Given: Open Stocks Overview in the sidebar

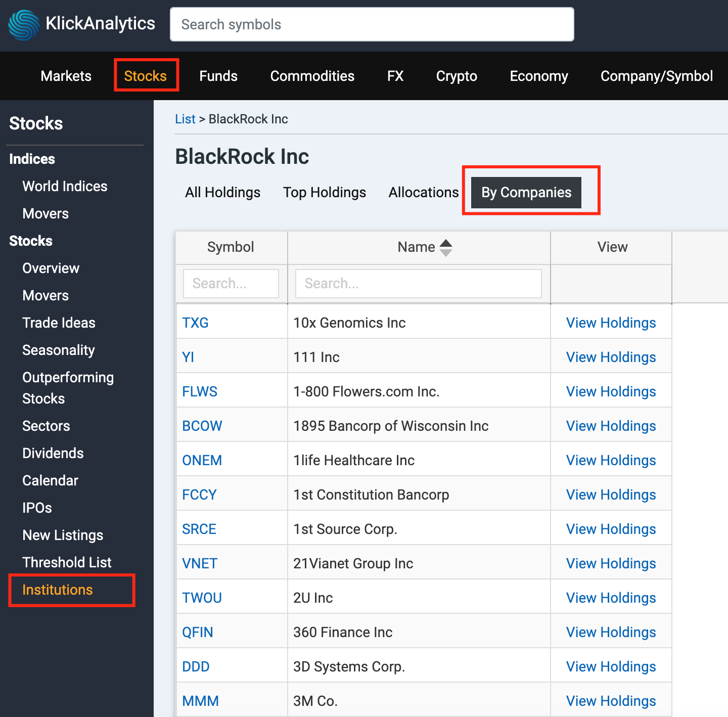Looking at the screenshot, I should pos(51,268).
